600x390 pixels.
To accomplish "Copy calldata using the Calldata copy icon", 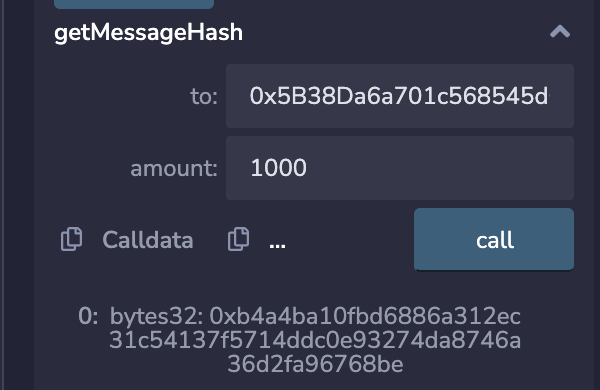I will (x=72, y=239).
